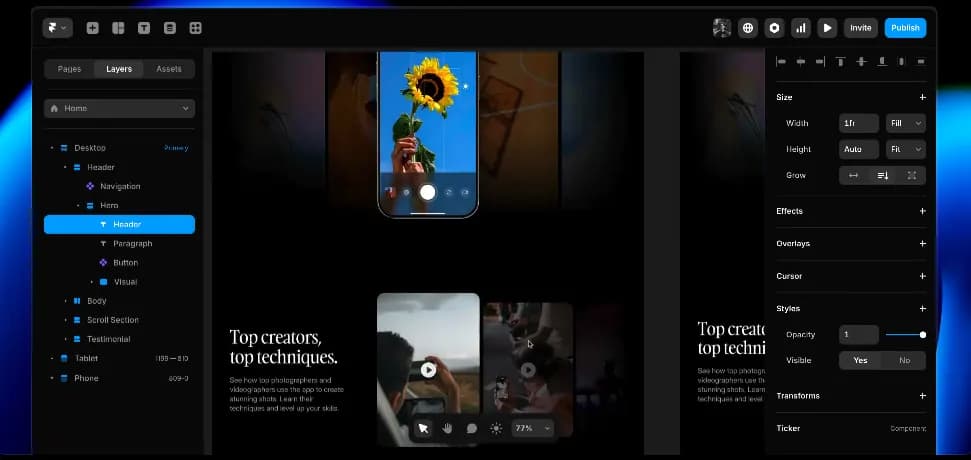Click the distribute horizontally icon

pos(901,61)
